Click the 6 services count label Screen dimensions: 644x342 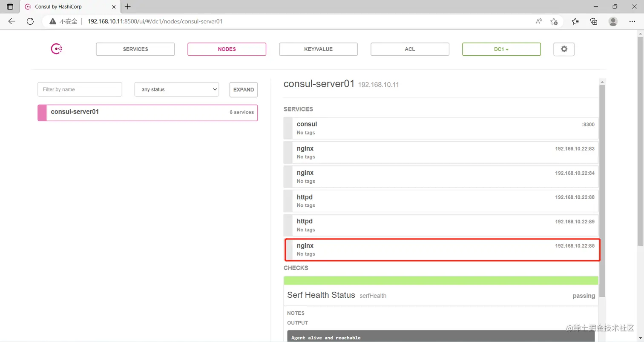click(x=241, y=112)
